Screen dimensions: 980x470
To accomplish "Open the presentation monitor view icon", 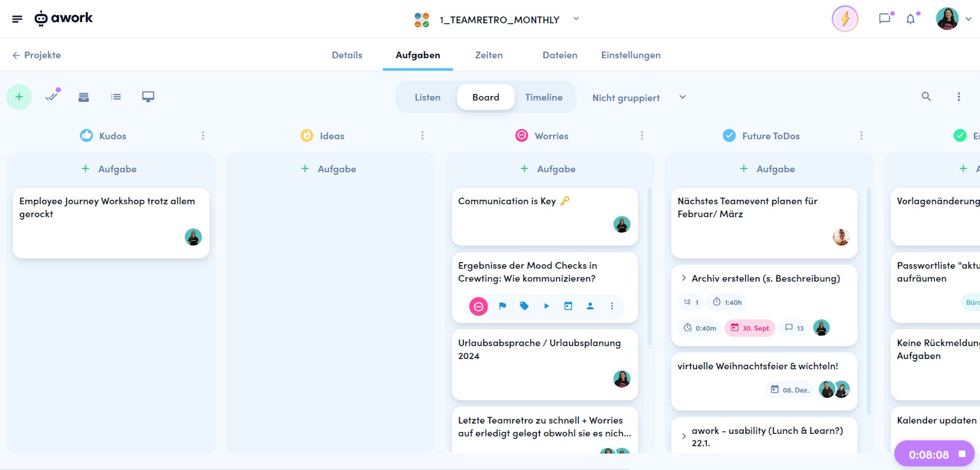I will [x=148, y=97].
